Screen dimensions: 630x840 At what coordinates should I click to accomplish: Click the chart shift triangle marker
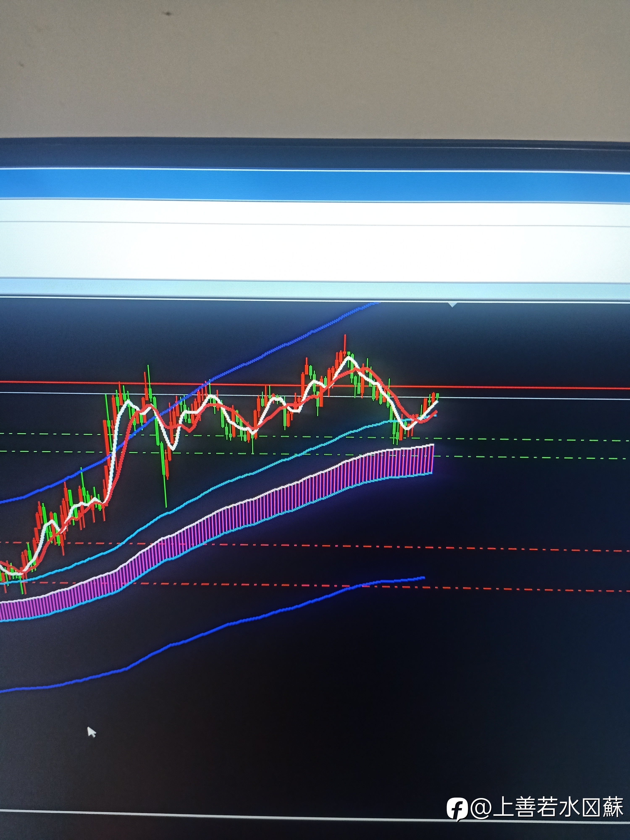(452, 305)
